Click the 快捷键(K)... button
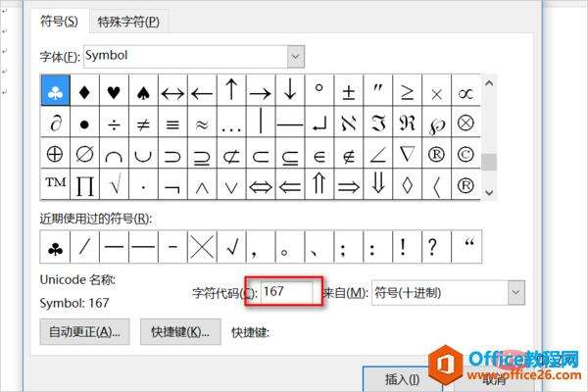This screenshot has width=588, height=392. [x=180, y=332]
